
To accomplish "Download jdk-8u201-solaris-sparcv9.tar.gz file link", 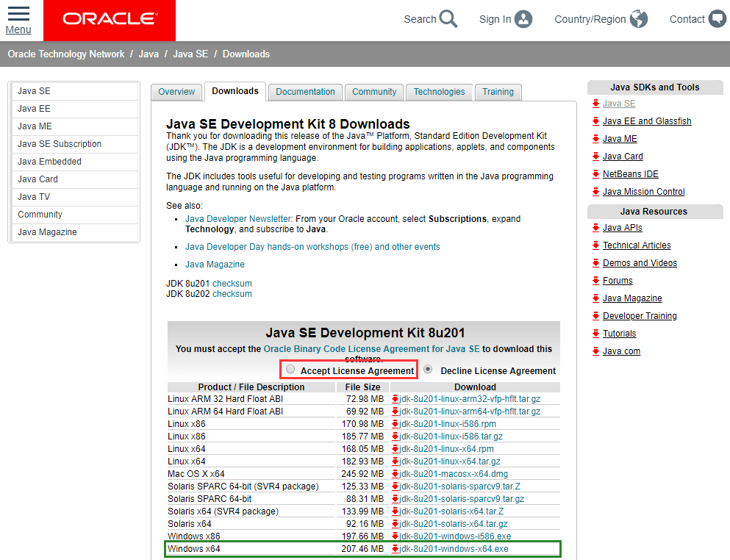I will tap(462, 499).
